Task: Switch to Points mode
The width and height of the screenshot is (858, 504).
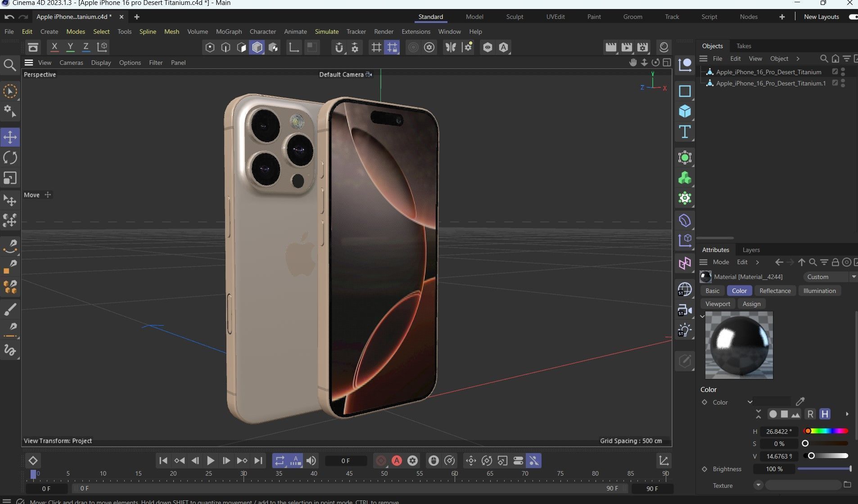Action: tap(210, 47)
